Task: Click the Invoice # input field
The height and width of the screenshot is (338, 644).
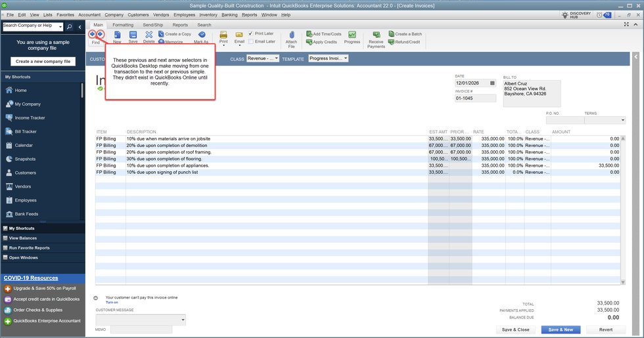Action: click(x=475, y=98)
